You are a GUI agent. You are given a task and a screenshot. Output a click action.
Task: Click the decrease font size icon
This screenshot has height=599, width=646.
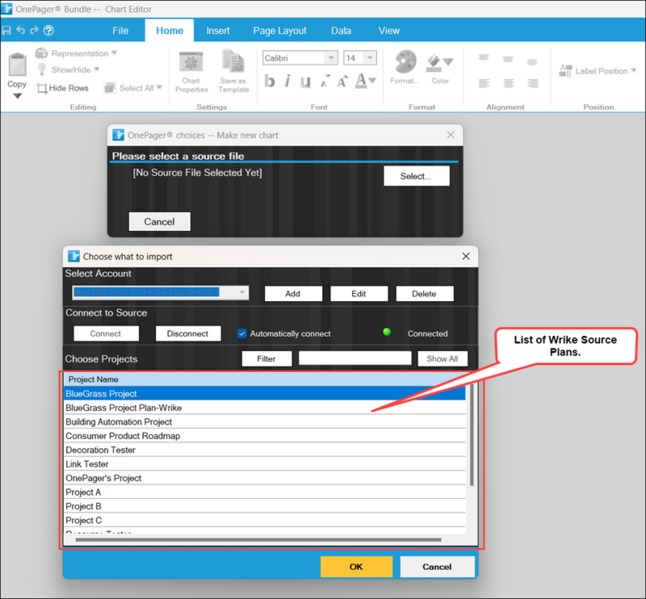coord(325,81)
